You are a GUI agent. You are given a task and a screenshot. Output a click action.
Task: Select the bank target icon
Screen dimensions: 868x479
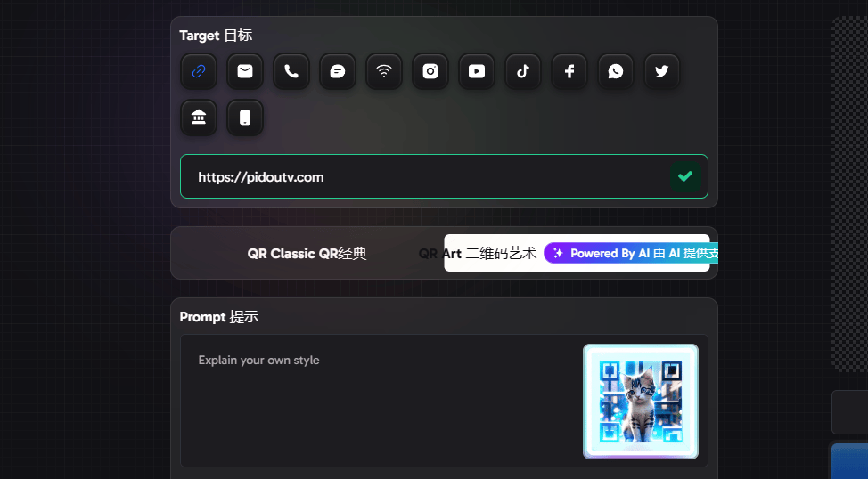coord(199,118)
